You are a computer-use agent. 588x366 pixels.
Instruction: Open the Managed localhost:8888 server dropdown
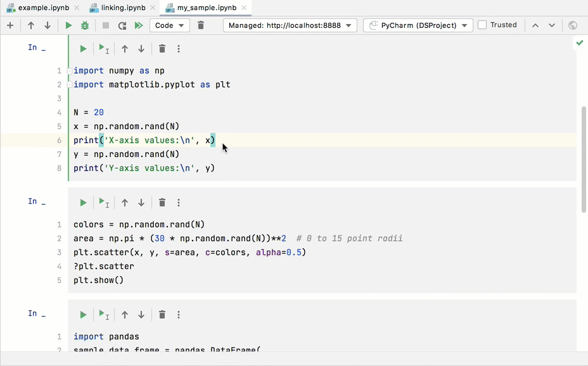tap(289, 25)
